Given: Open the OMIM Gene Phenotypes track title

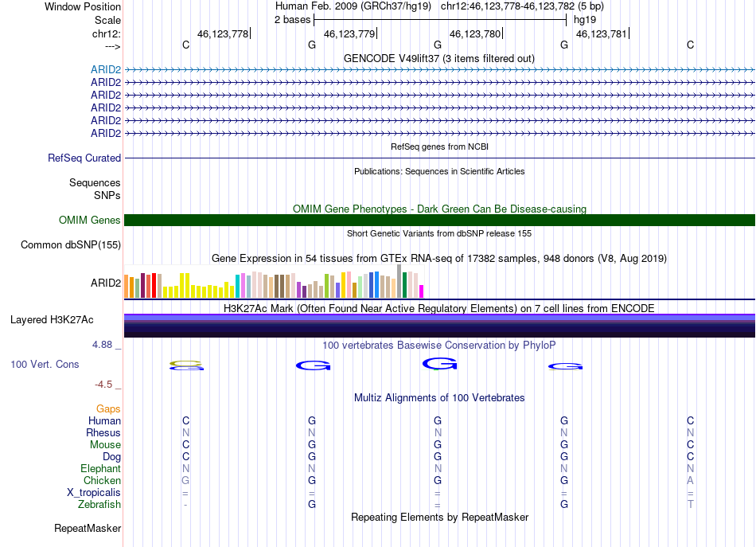Looking at the screenshot, I should [439, 209].
